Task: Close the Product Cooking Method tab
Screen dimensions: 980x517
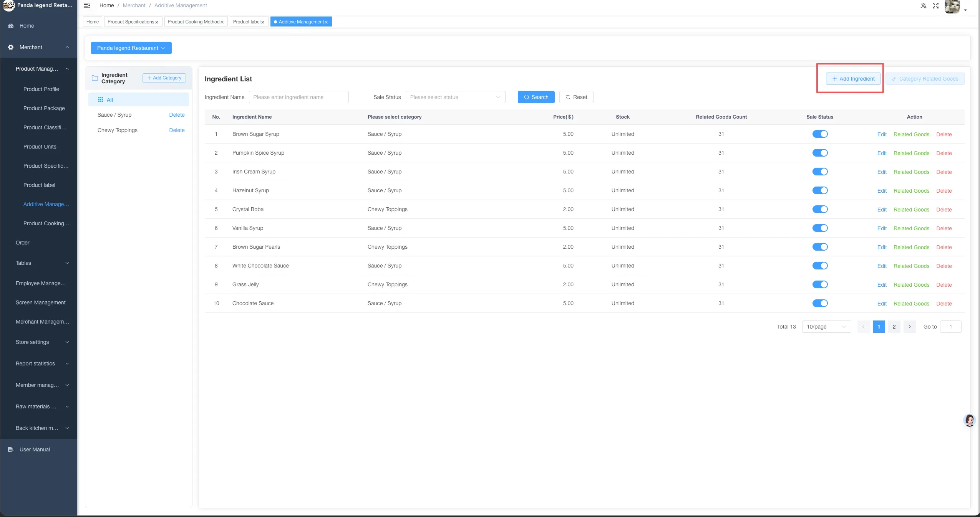Action: click(x=222, y=22)
